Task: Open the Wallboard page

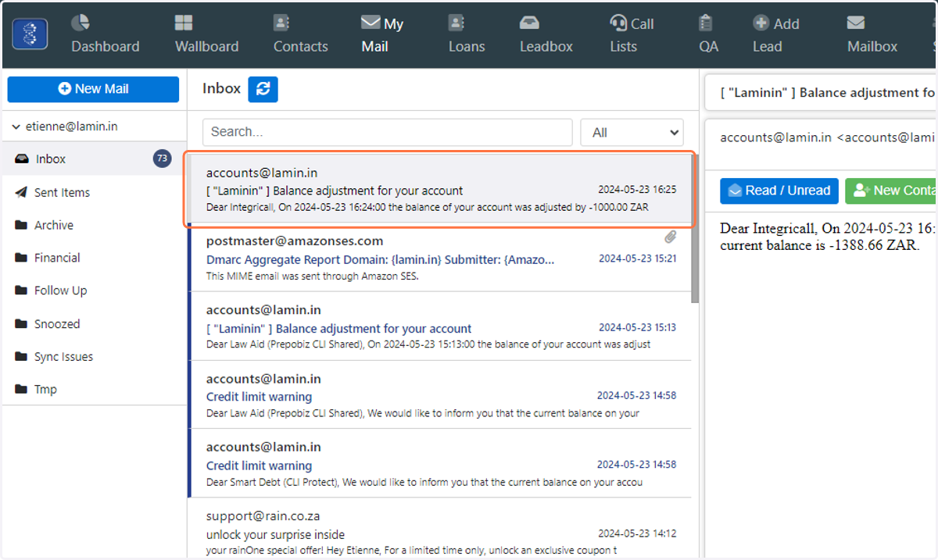Action: click(206, 34)
